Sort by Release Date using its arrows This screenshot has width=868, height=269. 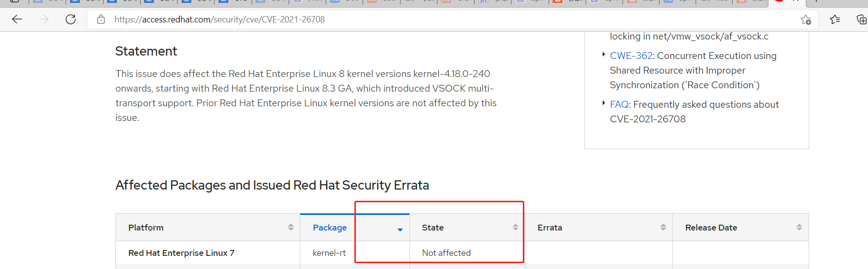pos(799,228)
